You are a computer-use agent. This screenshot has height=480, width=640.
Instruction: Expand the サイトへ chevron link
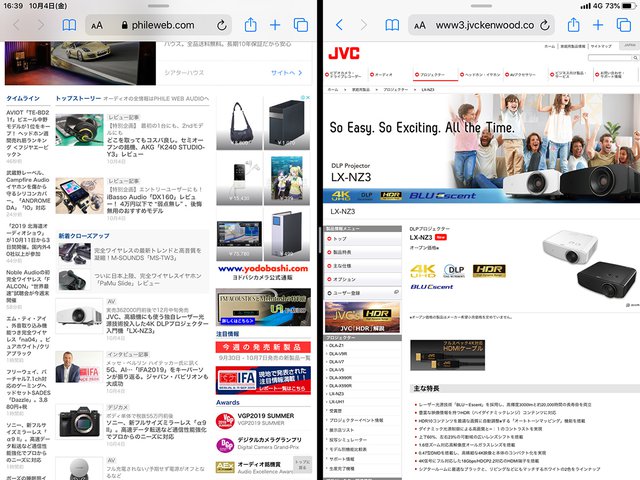pyautogui.click(x=286, y=72)
